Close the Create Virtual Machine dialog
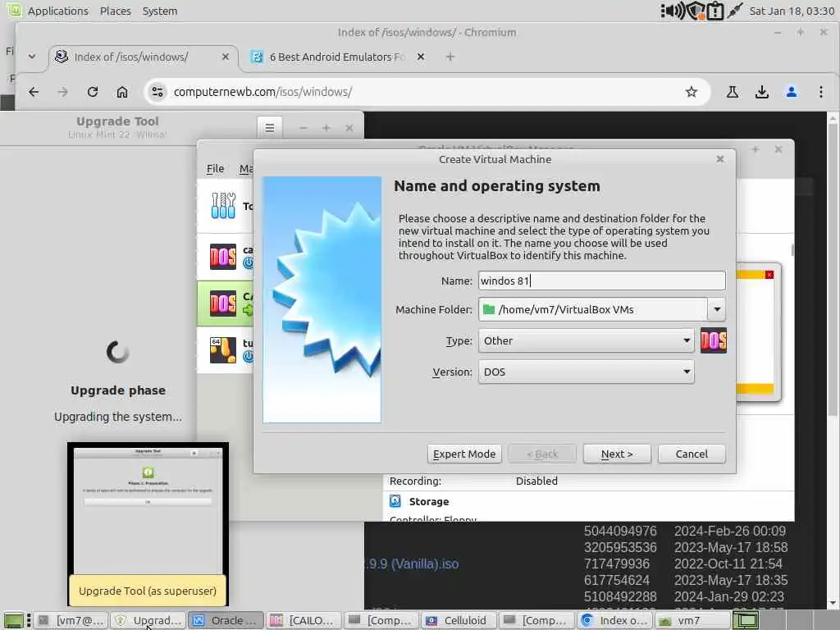 click(x=720, y=159)
